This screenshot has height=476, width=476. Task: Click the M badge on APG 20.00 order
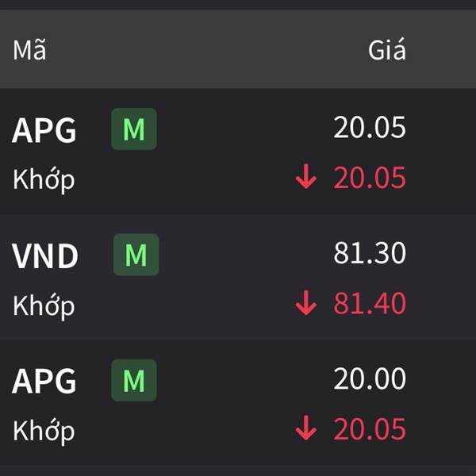(134, 380)
